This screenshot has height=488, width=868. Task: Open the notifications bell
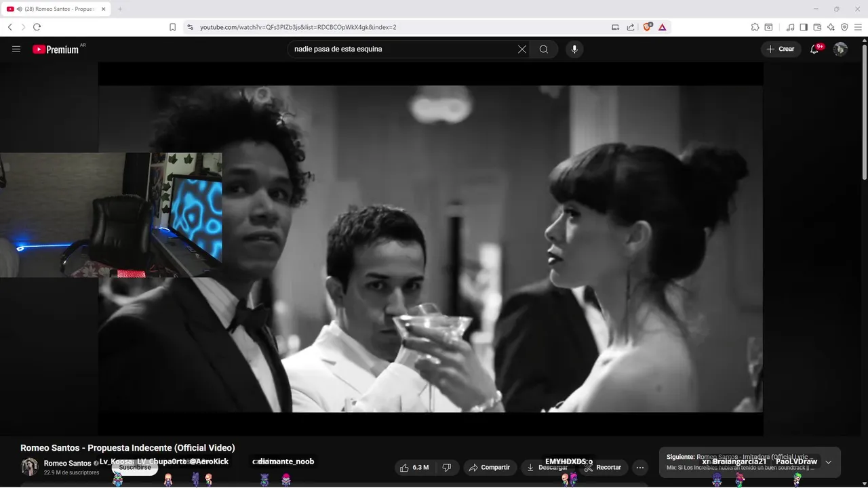coord(815,49)
